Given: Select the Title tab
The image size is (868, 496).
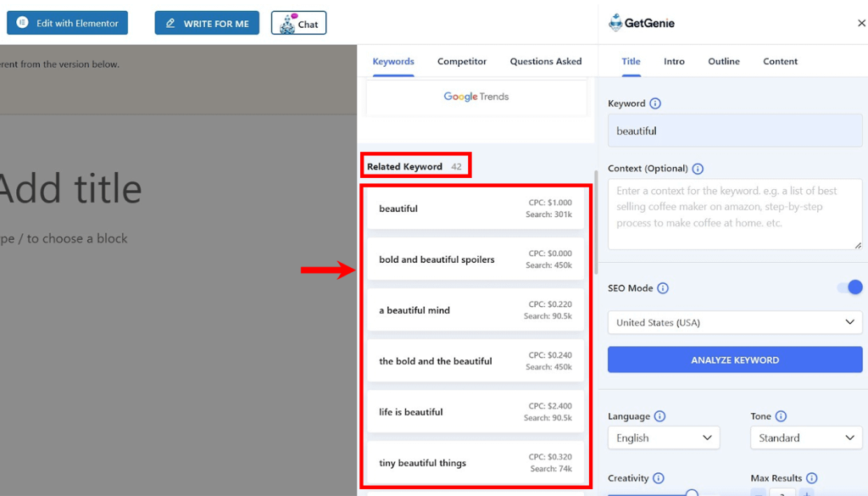Looking at the screenshot, I should click(x=631, y=61).
